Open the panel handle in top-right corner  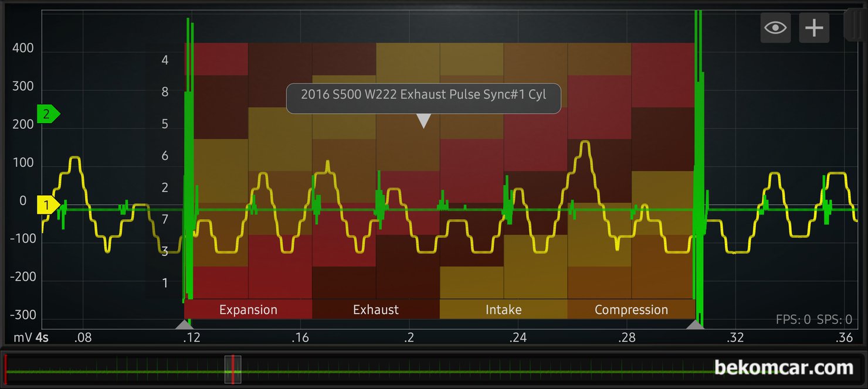855,25
